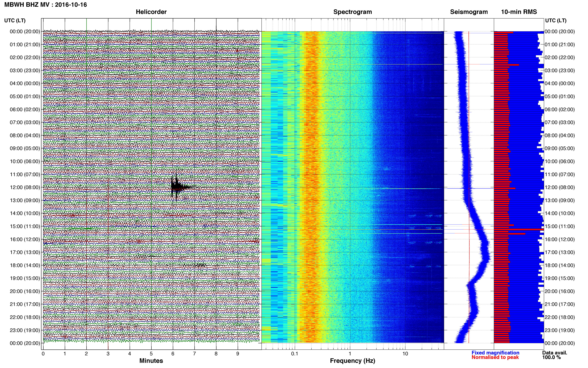The height and width of the screenshot is (368, 588).
Task: Click the longest red RMS bar near 15:00
Action: pos(519,230)
